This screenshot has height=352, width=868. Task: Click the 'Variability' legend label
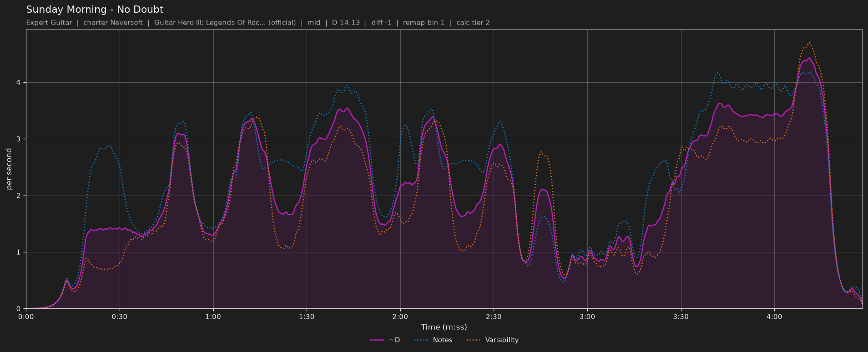pyautogui.click(x=502, y=340)
